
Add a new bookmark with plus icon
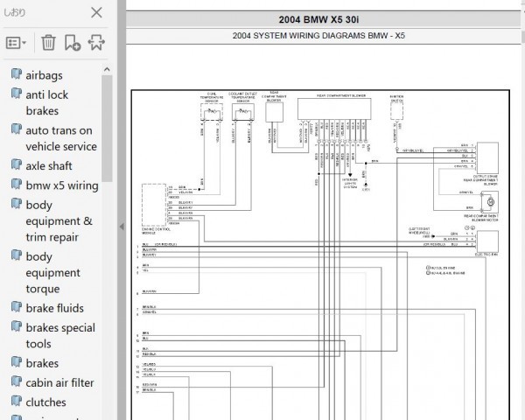(73, 43)
